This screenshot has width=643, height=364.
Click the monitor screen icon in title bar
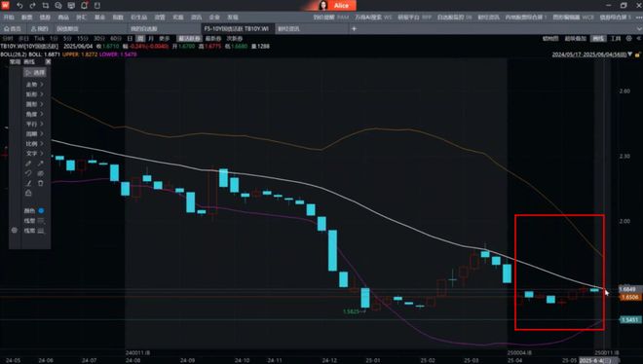tap(71, 6)
